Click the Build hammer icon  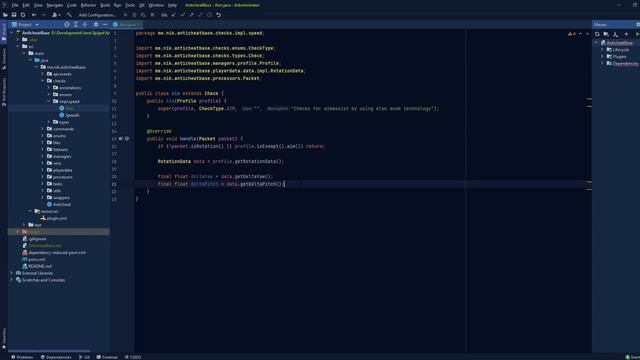[69, 15]
